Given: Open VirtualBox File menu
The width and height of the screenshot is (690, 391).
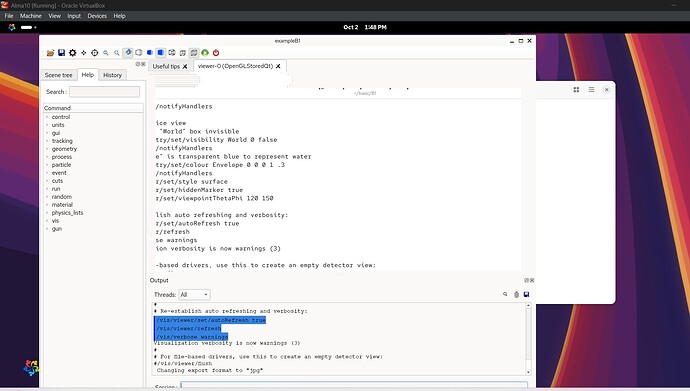Looking at the screenshot, I should pos(9,16).
